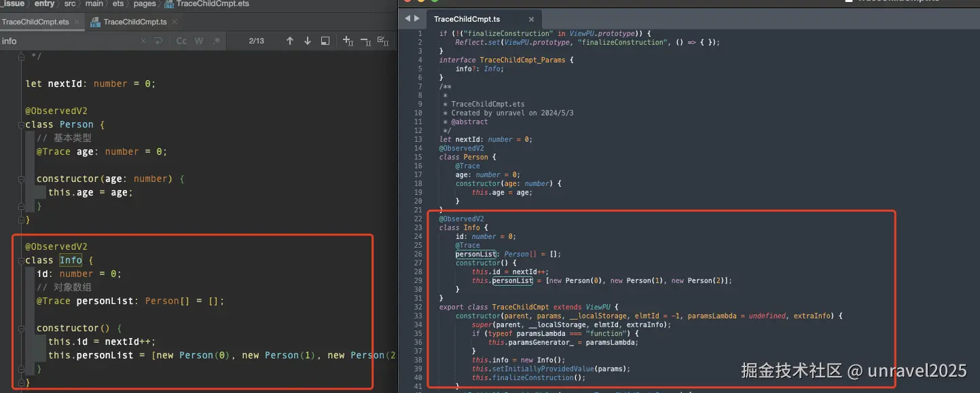Clear the 'info' search text with X icon
This screenshot has width=980, height=393.
[x=143, y=41]
